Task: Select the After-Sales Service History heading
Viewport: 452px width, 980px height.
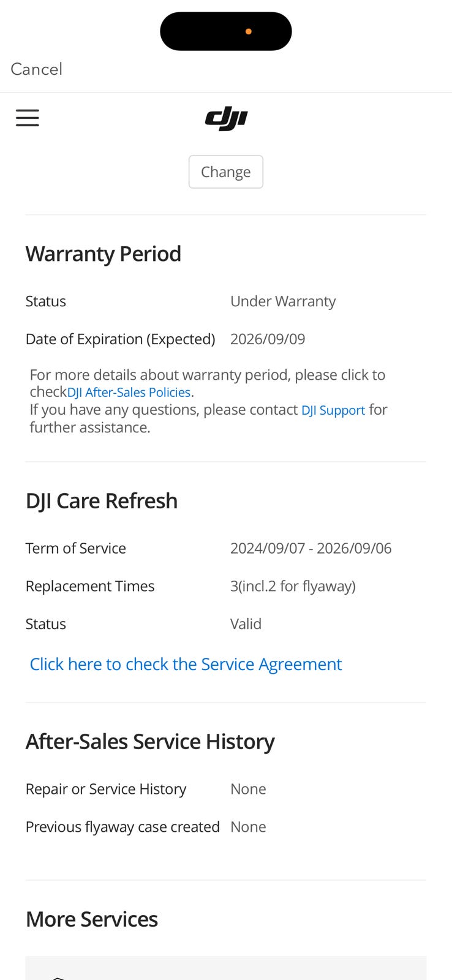Action: pyautogui.click(x=150, y=742)
